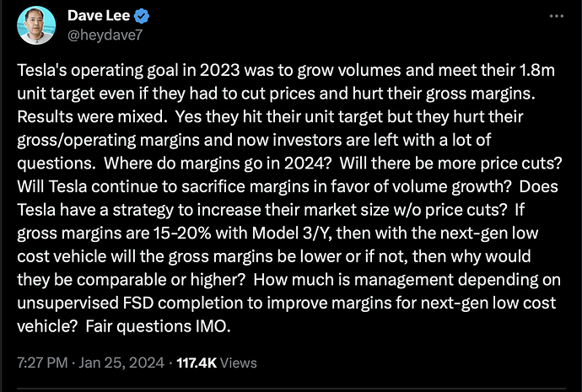Visit the @heydave7 handle profile
582x392 pixels.
tap(105, 35)
